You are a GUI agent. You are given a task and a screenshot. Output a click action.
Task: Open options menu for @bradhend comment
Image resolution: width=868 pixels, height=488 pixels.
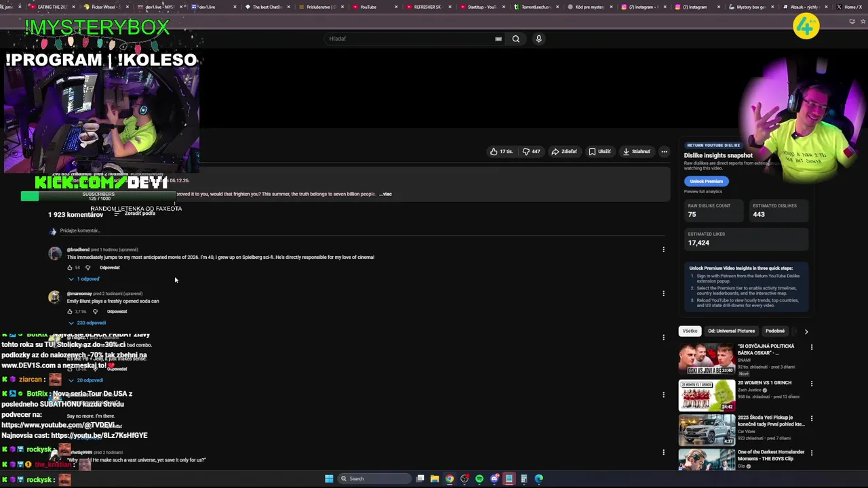click(663, 249)
